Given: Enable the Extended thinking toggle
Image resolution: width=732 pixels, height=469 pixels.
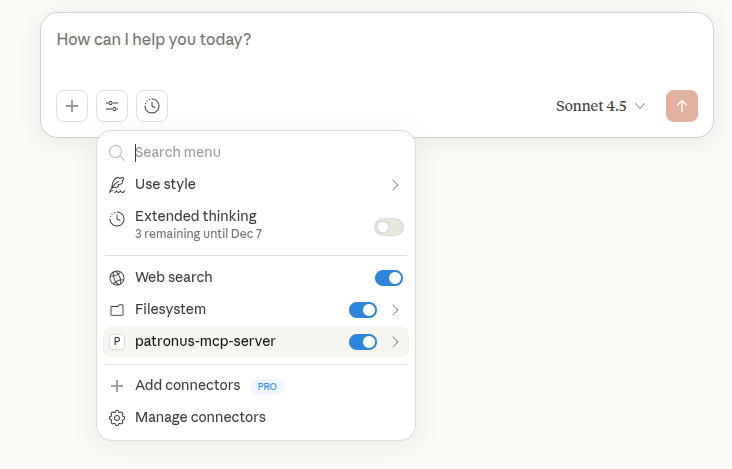Looking at the screenshot, I should [389, 227].
